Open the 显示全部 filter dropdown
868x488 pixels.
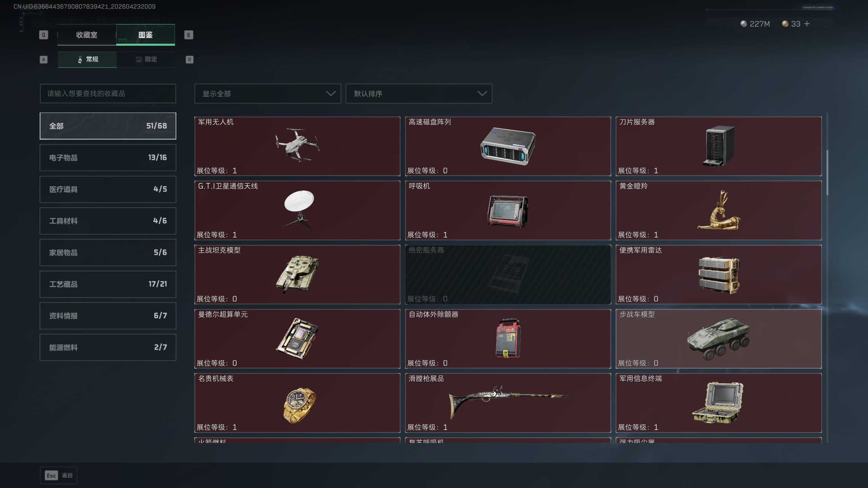coord(268,94)
